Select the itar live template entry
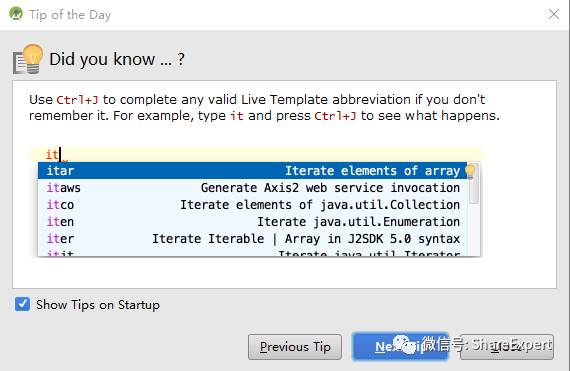Viewport: 570px width, 371px height. 252,170
